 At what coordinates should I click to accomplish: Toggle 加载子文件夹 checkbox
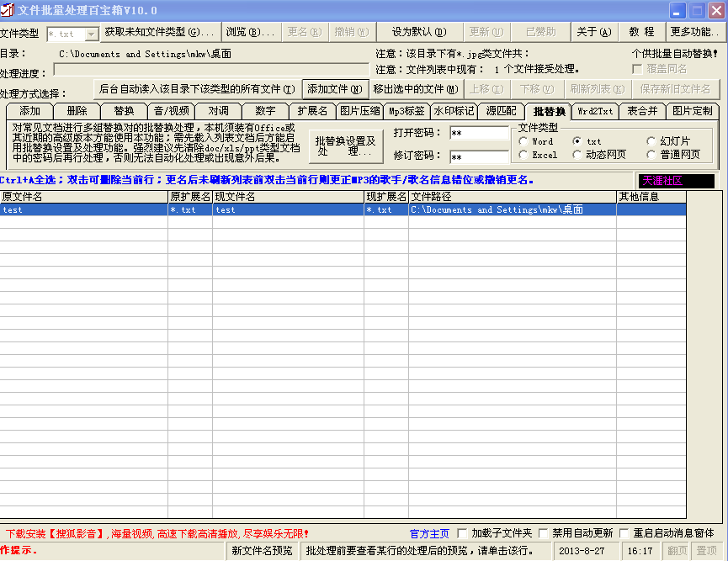462,533
